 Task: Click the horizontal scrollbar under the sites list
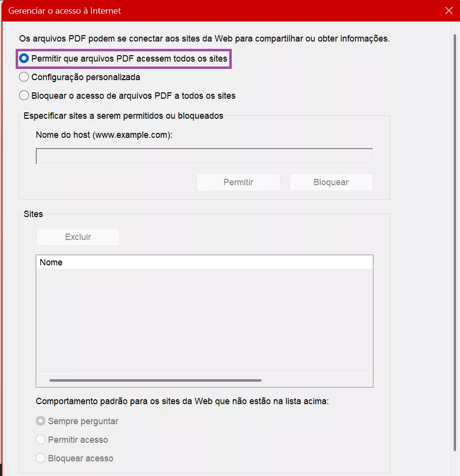pos(153,380)
